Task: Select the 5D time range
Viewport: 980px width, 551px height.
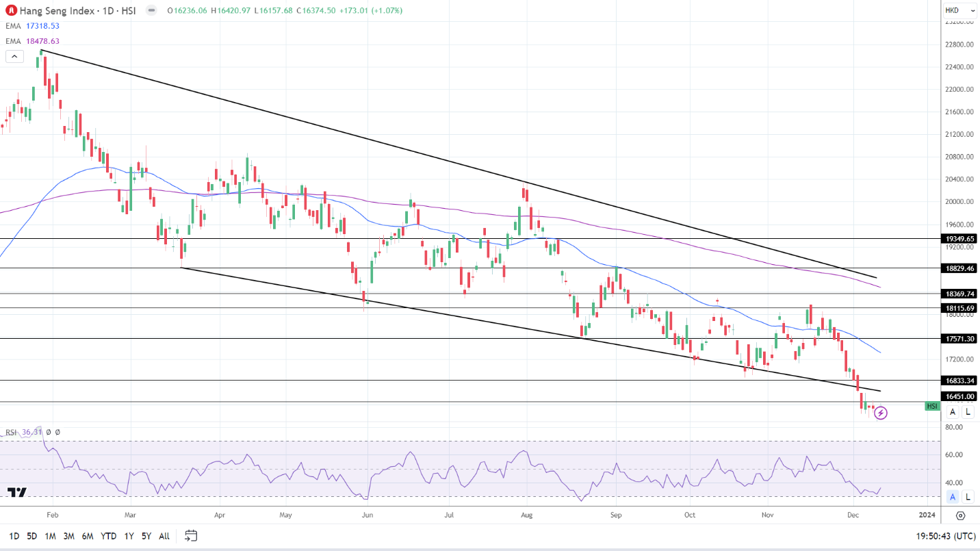Action: pyautogui.click(x=32, y=536)
